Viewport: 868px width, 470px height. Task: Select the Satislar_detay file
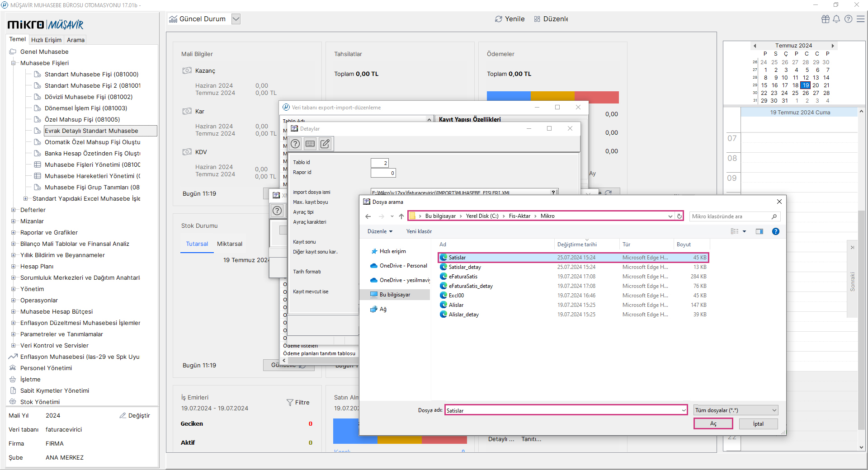coord(465,267)
